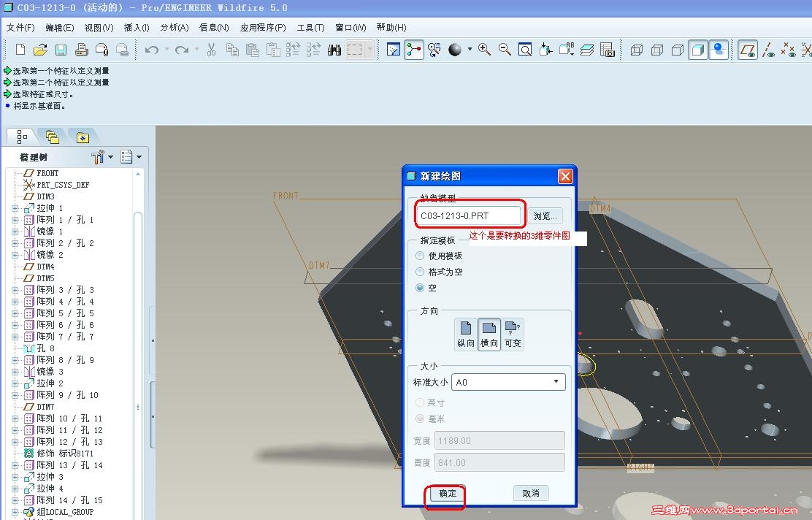Expand the 阵列 1 / 孔 1 node
This screenshot has height=520, width=812.
[15, 220]
